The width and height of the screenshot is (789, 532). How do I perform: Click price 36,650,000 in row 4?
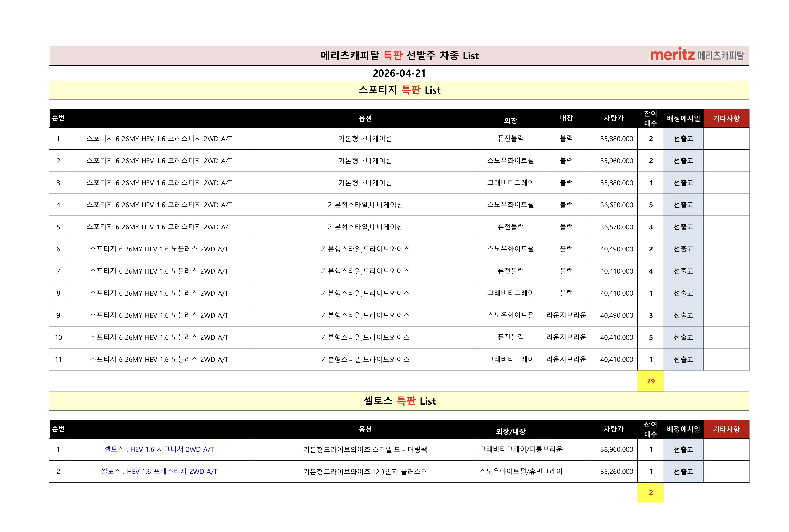point(616,205)
